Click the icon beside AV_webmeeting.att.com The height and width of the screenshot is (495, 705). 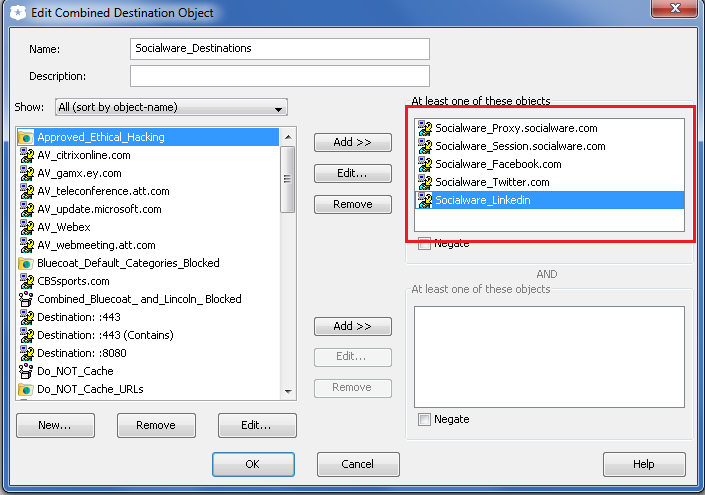[x=27, y=245]
